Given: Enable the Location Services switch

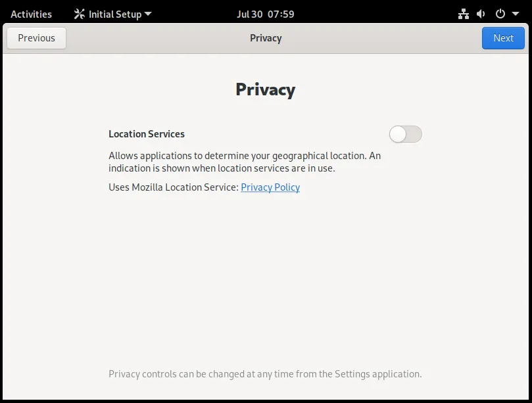Looking at the screenshot, I should pos(406,134).
